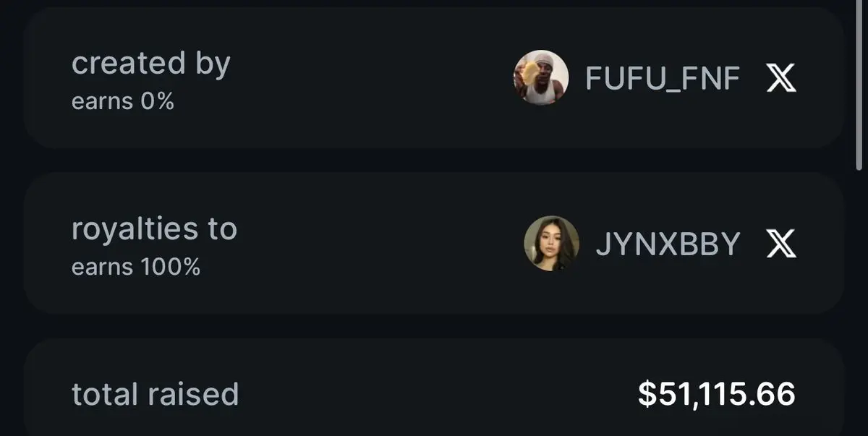868x436 pixels.
Task: Open JYNXBBY's X profile icon
Action: [781, 244]
